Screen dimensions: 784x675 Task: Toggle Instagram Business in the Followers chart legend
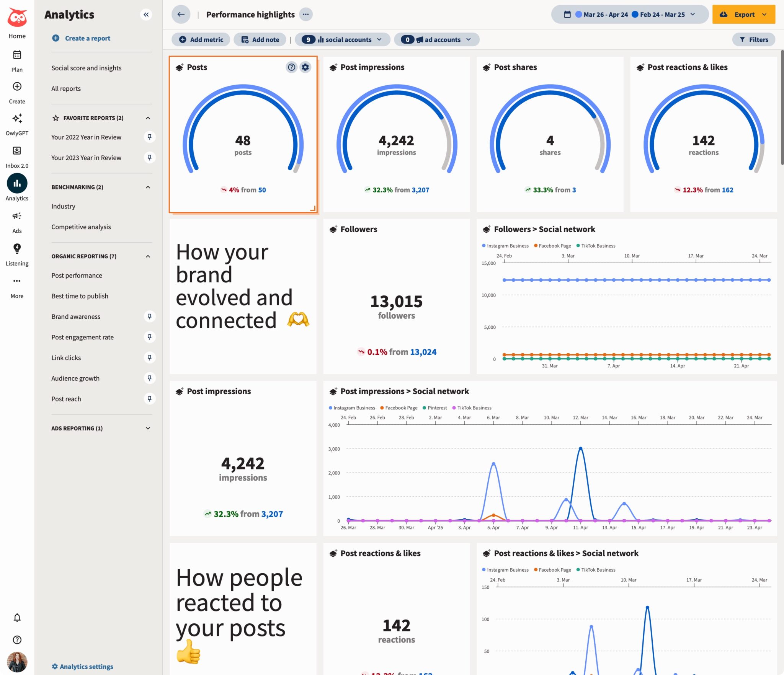[506, 245]
